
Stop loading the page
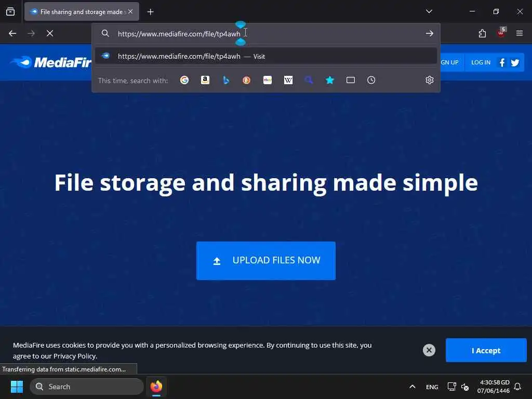(50, 33)
